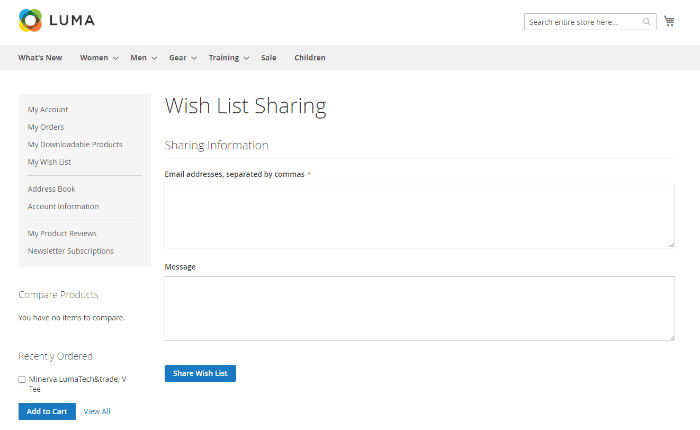Screen dimensions: 700x430
Task: Tick the Minerva LumaTech V-Tee checkbox
Action: [22, 380]
